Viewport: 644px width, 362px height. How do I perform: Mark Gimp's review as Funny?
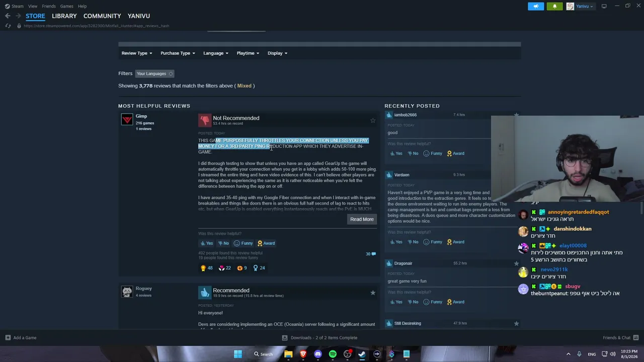coord(243,243)
